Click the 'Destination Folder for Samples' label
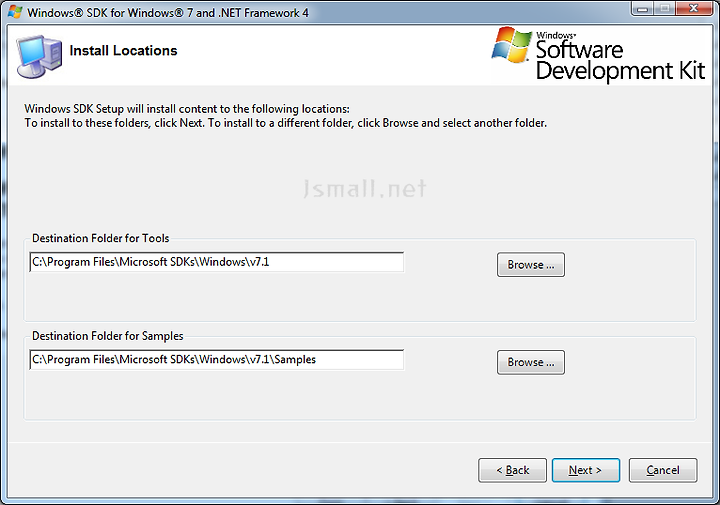 pyautogui.click(x=107, y=336)
